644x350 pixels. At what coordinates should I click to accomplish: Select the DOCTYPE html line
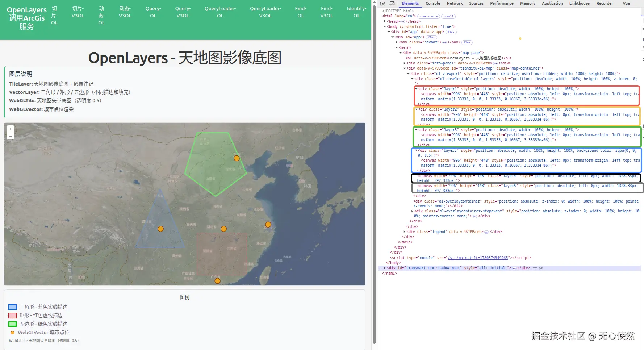point(398,11)
